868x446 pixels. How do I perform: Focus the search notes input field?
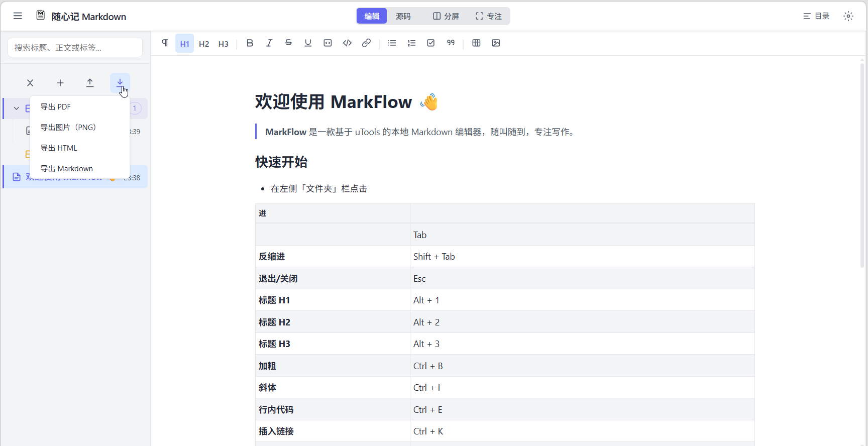75,48
